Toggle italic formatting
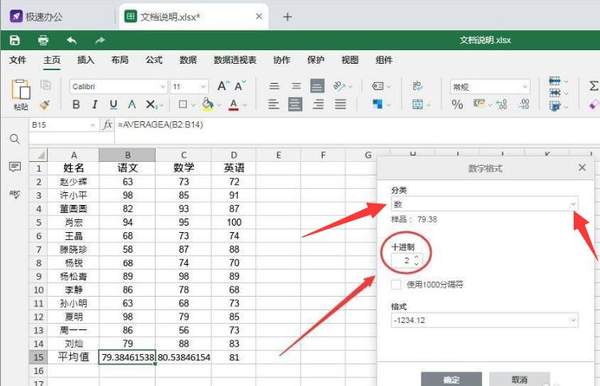 coord(95,104)
